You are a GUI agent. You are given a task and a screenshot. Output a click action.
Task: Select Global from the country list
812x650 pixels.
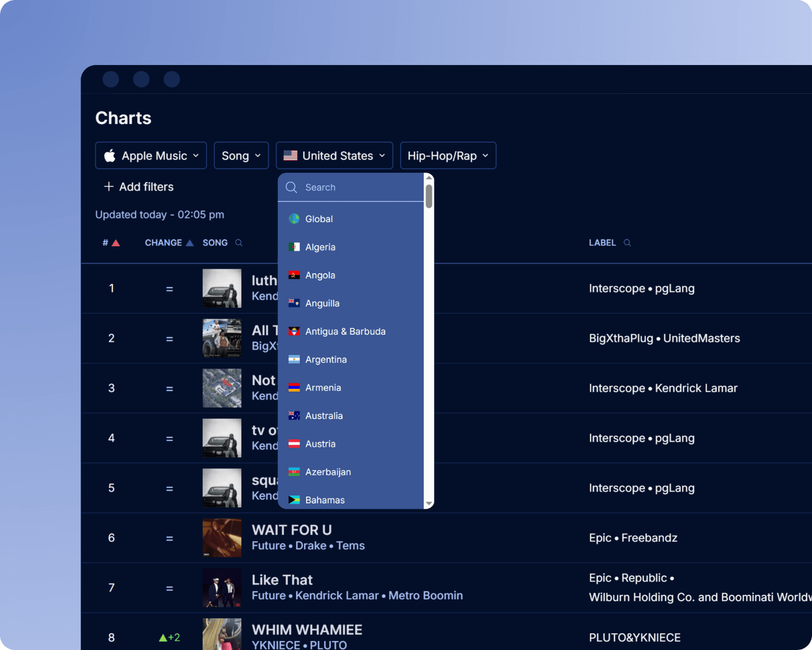[x=319, y=218]
